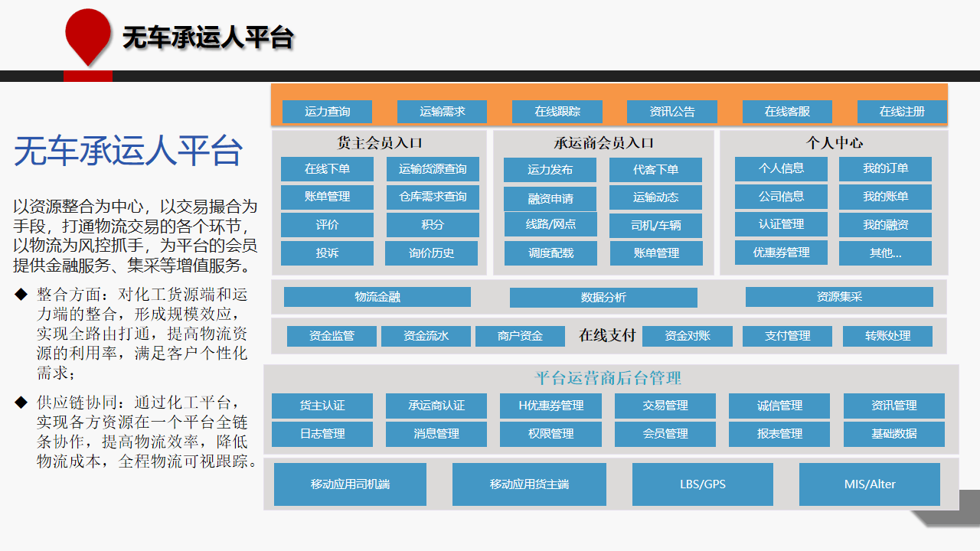The height and width of the screenshot is (551, 980).
Task: Open the 运输动态 box
Action: point(655,197)
